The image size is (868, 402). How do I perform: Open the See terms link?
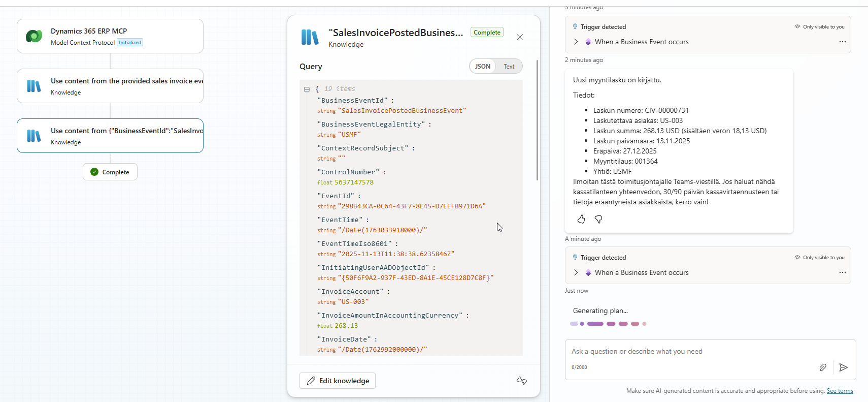coord(840,391)
